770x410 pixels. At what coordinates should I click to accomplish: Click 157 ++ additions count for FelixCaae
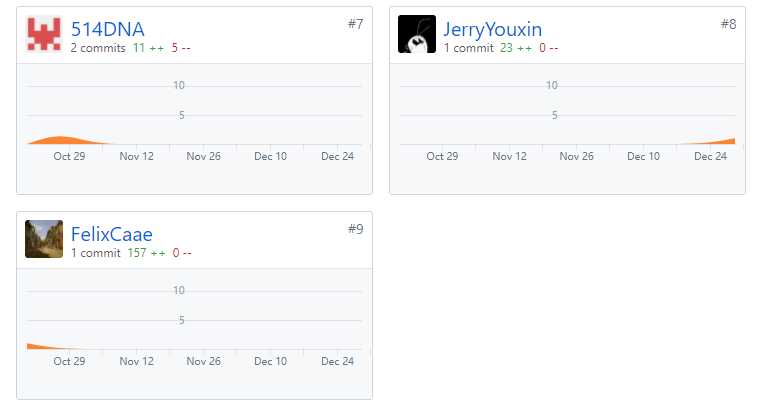[146, 253]
